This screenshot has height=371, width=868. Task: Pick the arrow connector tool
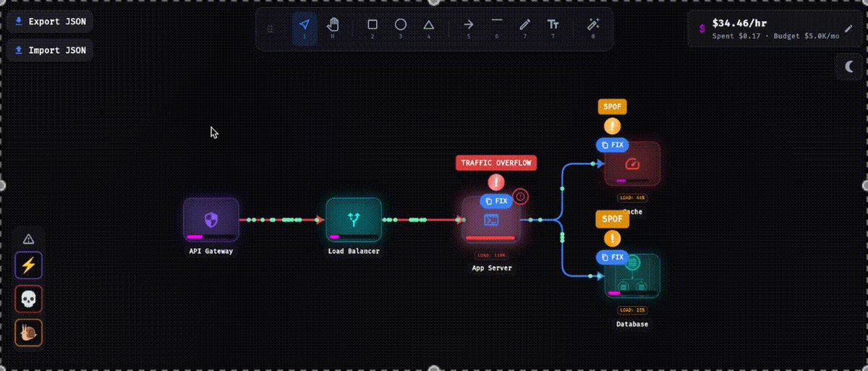click(469, 28)
